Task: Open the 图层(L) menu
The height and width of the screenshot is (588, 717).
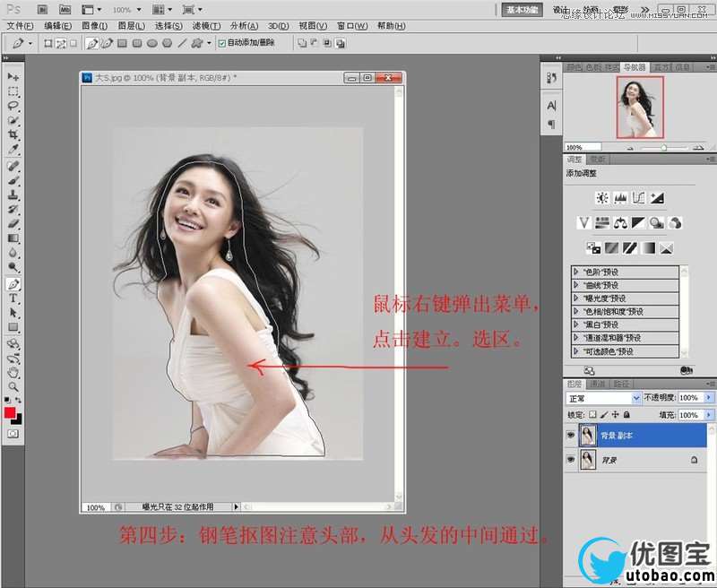Action: (131, 26)
